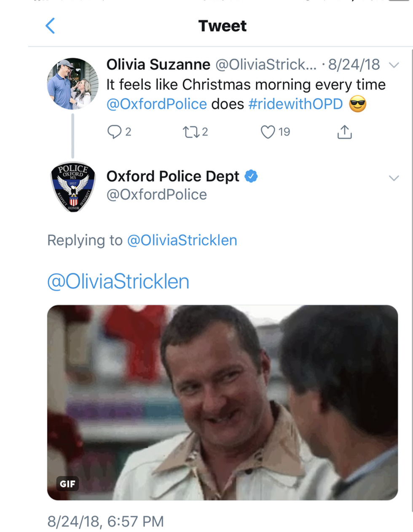Tap the 8/24/18 date on Olivia's tweet
Viewport: 413px width, 532px height.
coord(354,64)
